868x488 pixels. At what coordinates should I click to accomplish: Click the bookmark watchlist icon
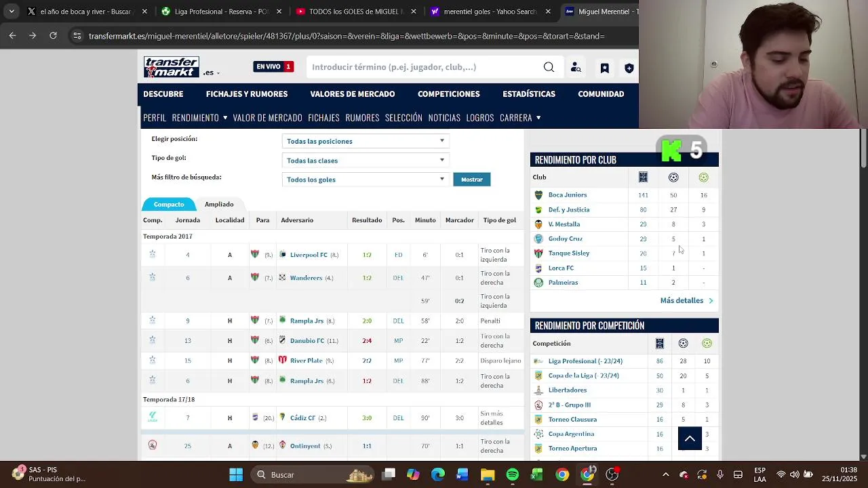pos(604,68)
